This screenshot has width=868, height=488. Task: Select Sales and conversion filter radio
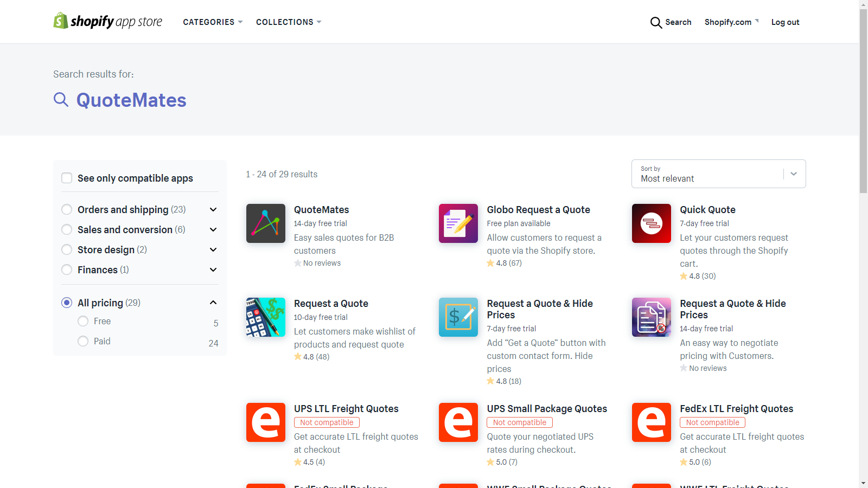coord(67,229)
